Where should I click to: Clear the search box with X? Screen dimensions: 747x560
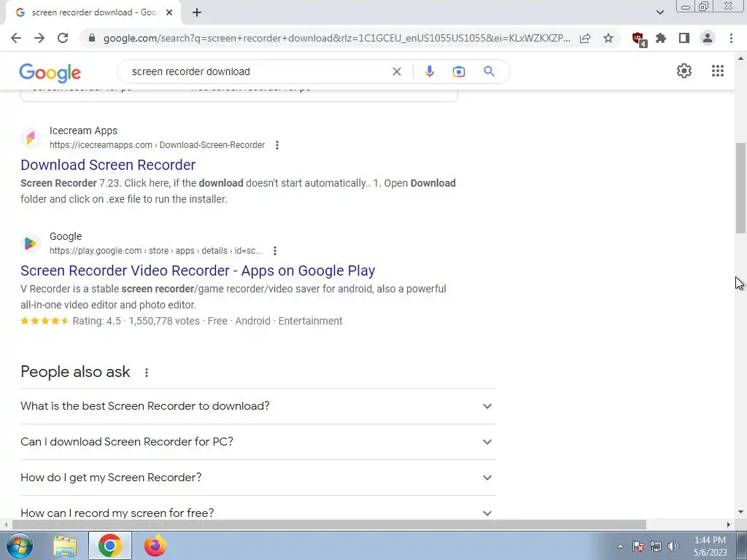tap(396, 71)
